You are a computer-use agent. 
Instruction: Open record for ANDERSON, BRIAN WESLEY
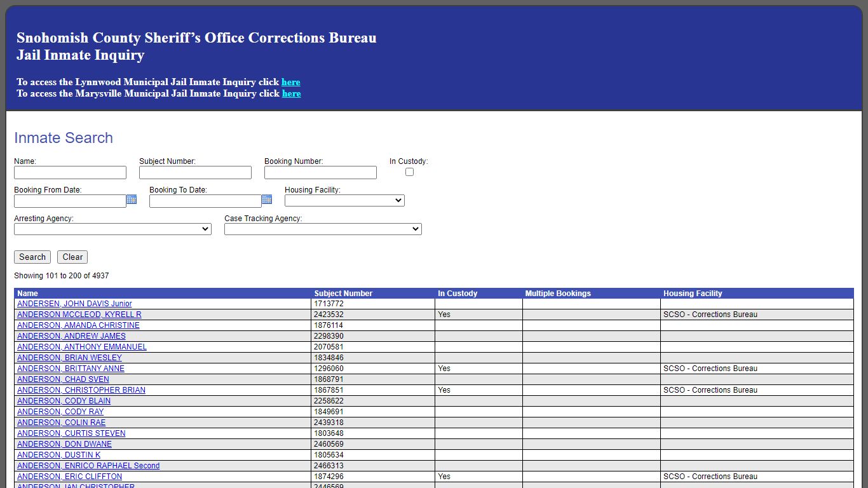click(x=69, y=358)
